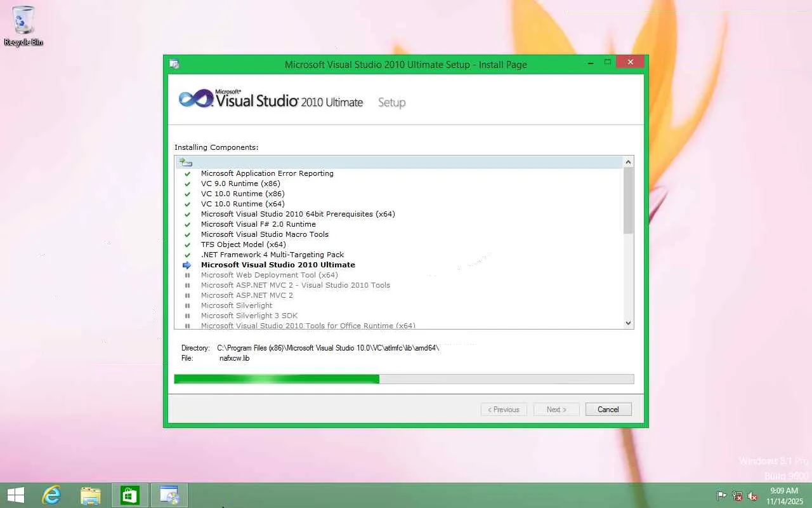This screenshot has height=508, width=812.
Task: Click the components list scrollbar thumb
Action: pyautogui.click(x=629, y=201)
